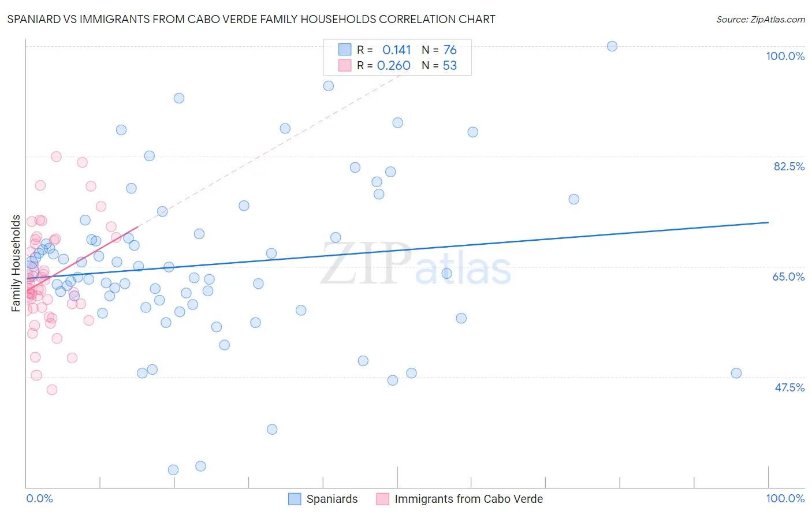
Task: Click the 100.0% label on the horizontal axis
Action: [x=785, y=498]
